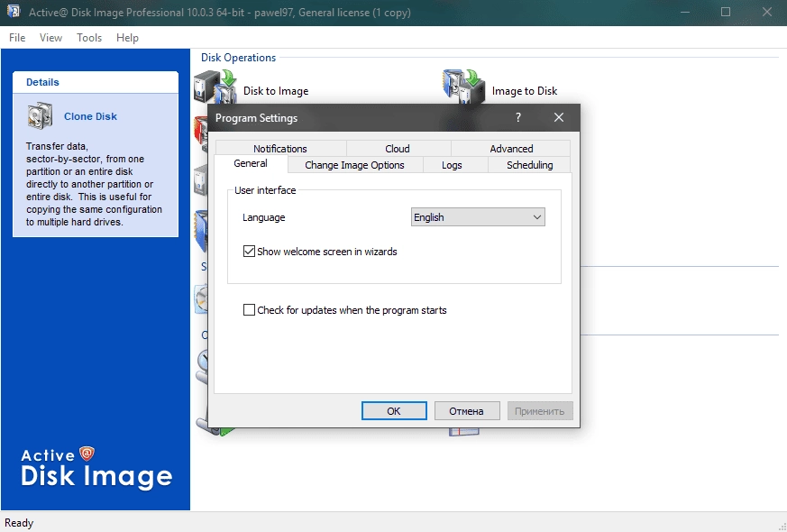Screen dimensions: 787x532
Task: Click the Clone Disk icon in Details
Action: coord(40,116)
